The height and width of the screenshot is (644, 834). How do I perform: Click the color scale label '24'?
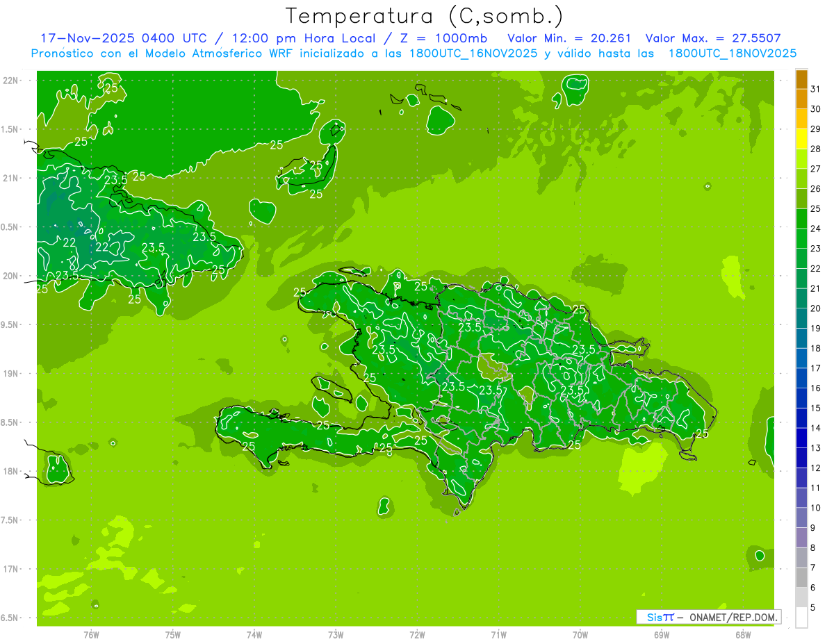click(x=815, y=229)
